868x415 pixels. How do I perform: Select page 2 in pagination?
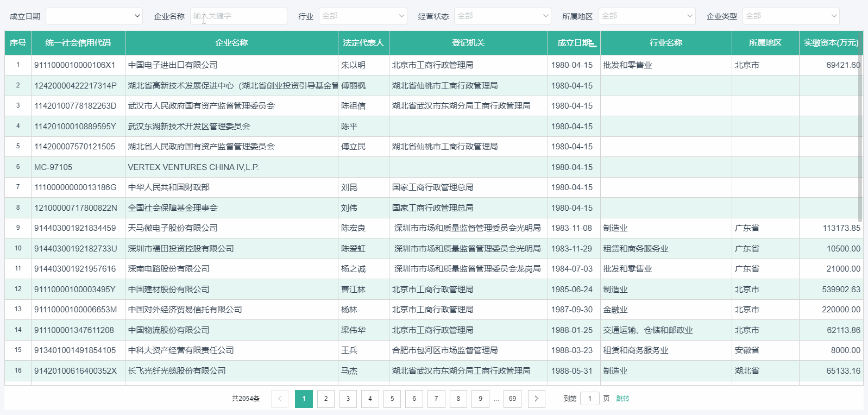(x=326, y=399)
